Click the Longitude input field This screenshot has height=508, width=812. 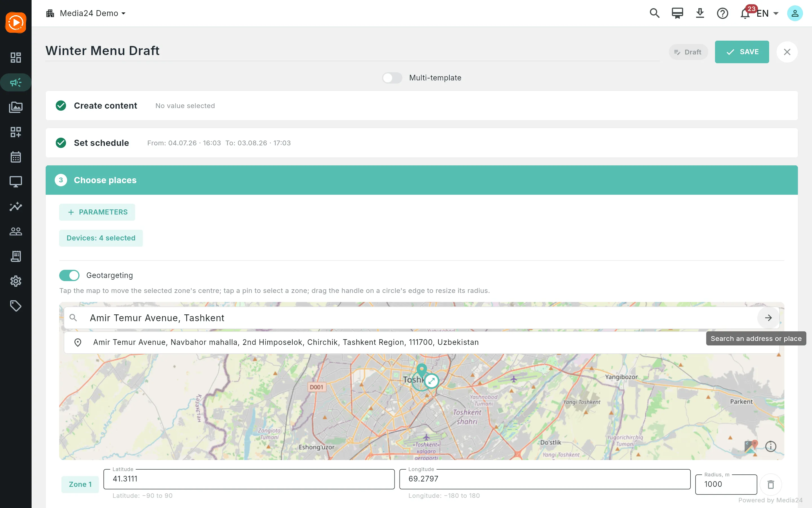pyautogui.click(x=545, y=479)
